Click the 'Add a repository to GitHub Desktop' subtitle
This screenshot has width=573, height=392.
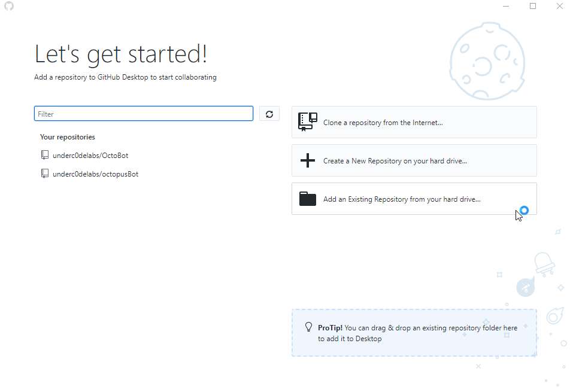pos(125,77)
